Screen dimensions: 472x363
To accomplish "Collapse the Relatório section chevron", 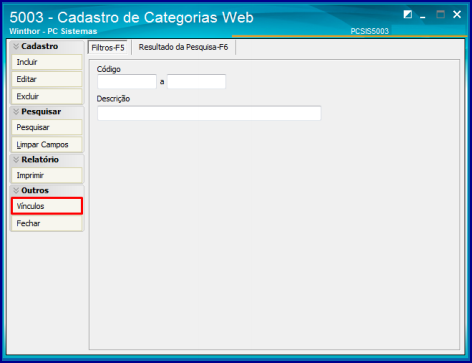I will (x=16, y=160).
